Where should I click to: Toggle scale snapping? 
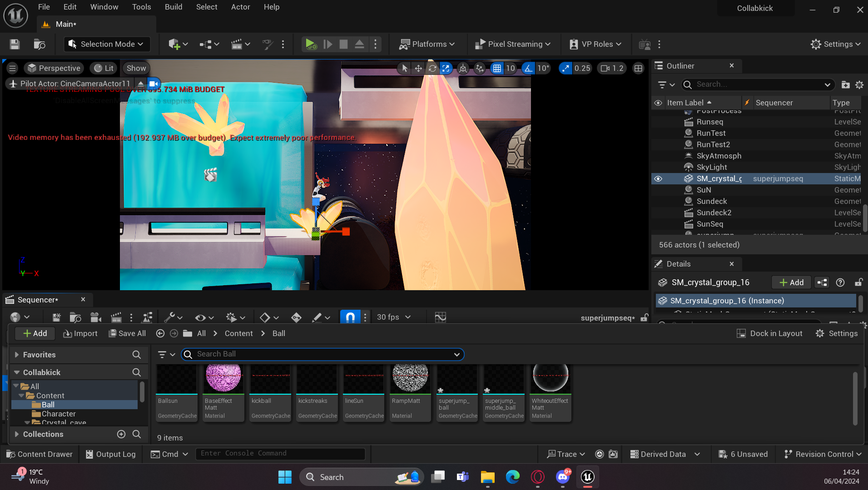[565, 68]
